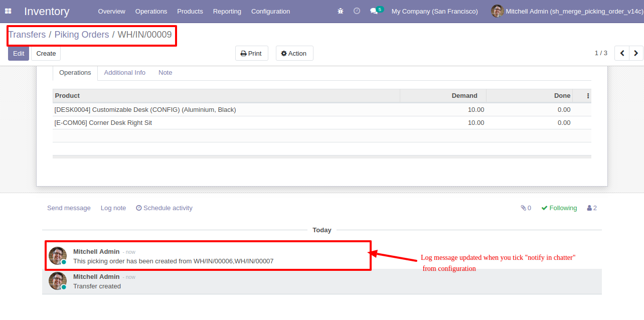
Task: Open followers count icon showing 2
Action: (592, 208)
